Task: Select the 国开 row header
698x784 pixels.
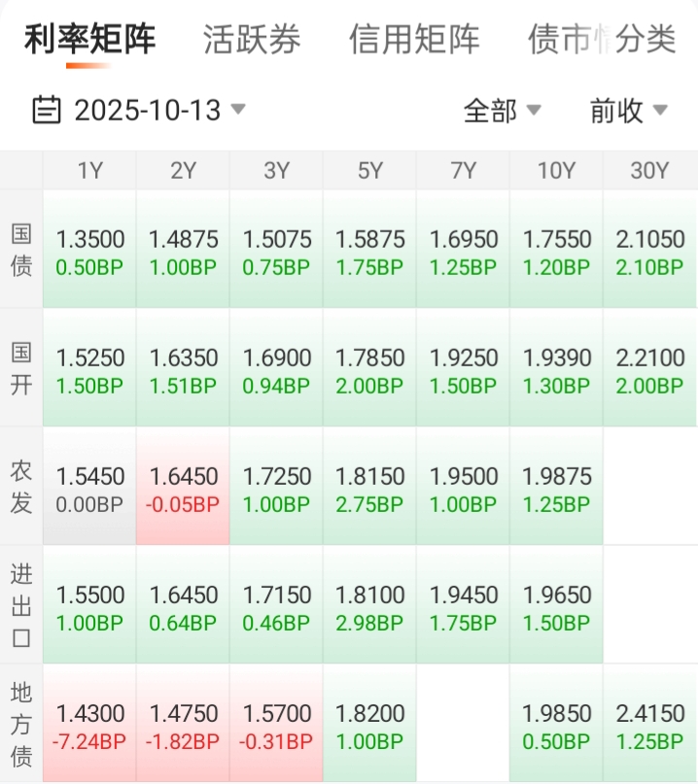Action: coord(21,369)
